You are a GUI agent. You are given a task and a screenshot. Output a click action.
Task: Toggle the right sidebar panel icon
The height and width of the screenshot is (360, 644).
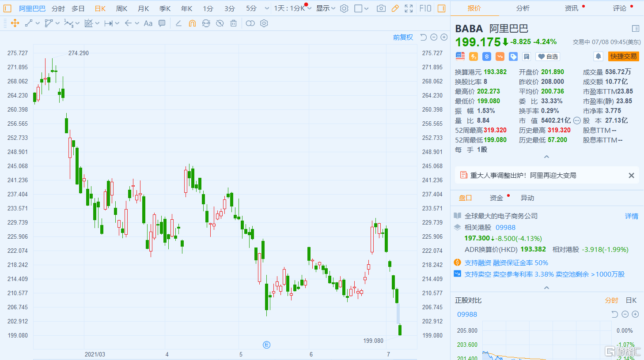click(441, 8)
